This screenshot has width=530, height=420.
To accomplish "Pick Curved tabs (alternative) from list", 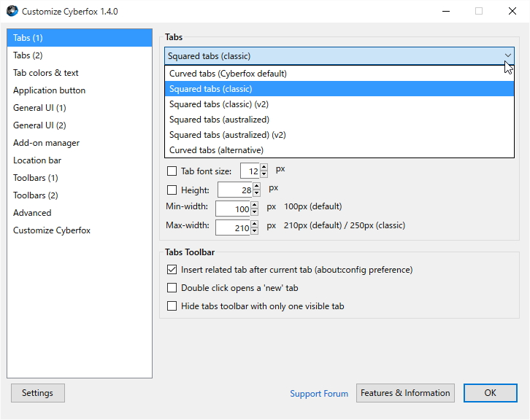I will [x=216, y=150].
